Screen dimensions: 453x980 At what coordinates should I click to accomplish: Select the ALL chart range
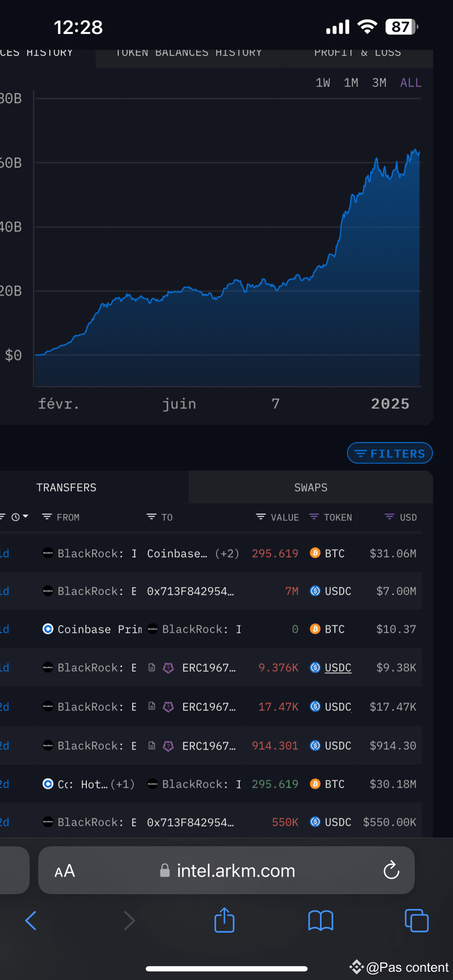(x=410, y=83)
